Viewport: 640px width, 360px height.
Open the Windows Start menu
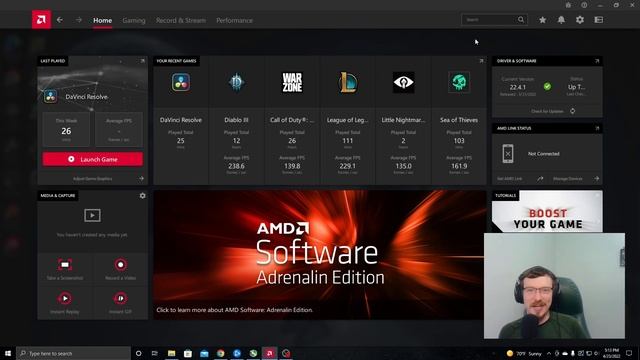coord(7,353)
